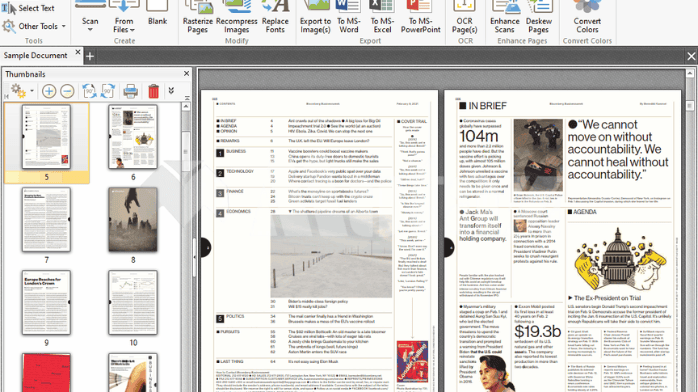Expand more thumbnails toolbar options chevron
698x392 pixels.
point(171,91)
